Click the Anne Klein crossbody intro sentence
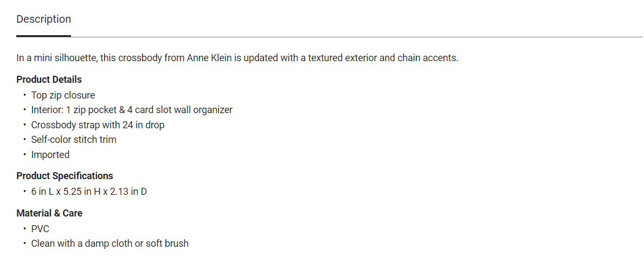The image size is (644, 269). click(x=237, y=58)
